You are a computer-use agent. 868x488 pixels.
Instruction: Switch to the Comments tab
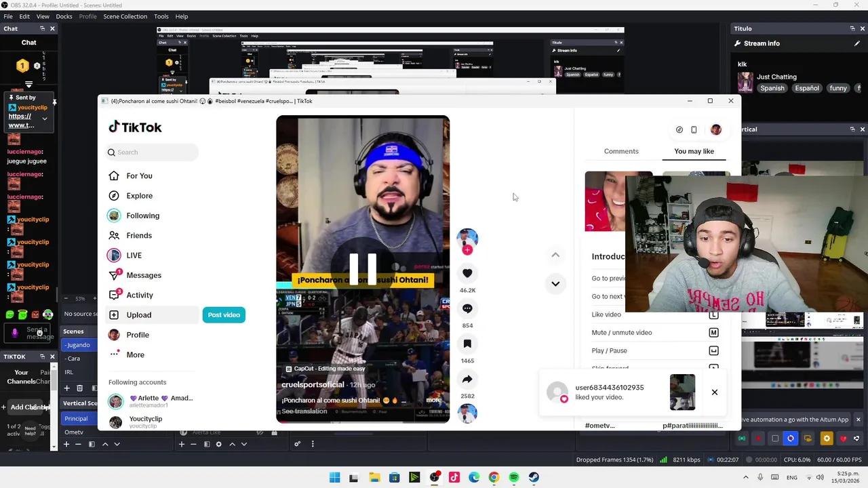[621, 151]
